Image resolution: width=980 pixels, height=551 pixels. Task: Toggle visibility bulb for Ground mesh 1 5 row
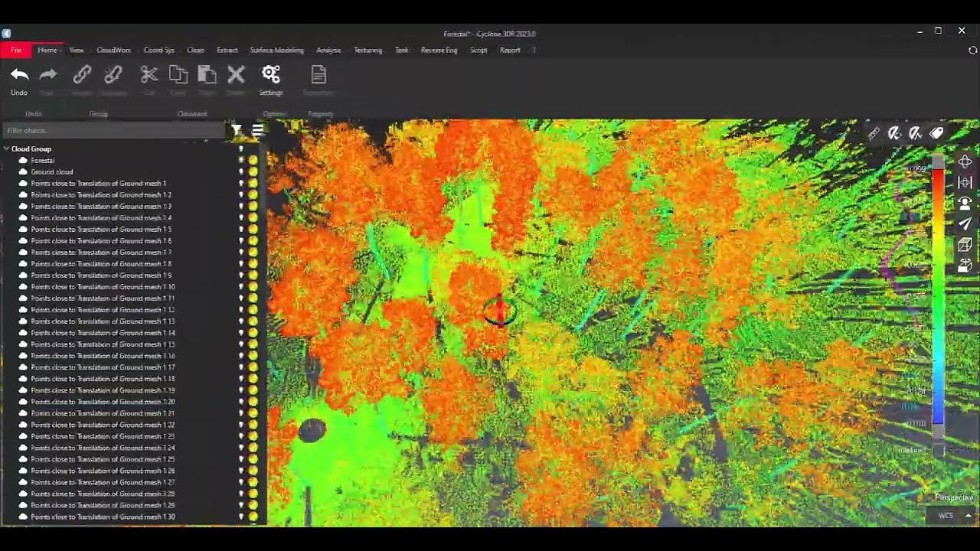coord(241,230)
